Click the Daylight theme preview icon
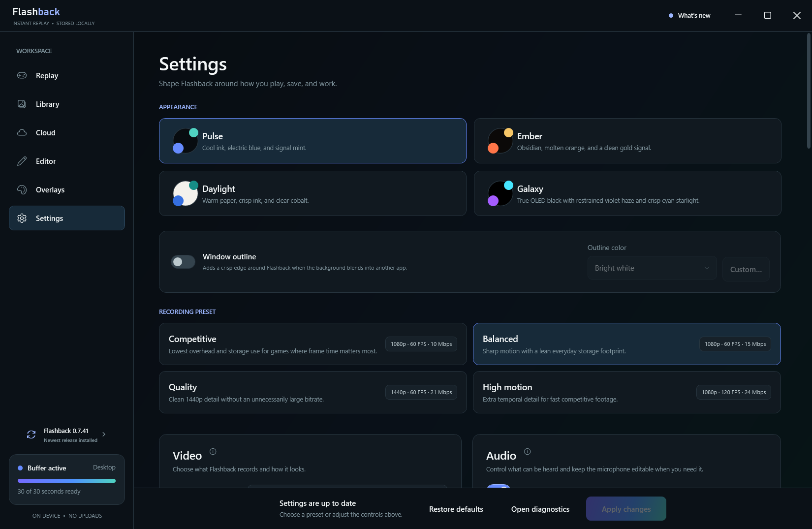Screen dimensions: 812x529 (186, 193)
